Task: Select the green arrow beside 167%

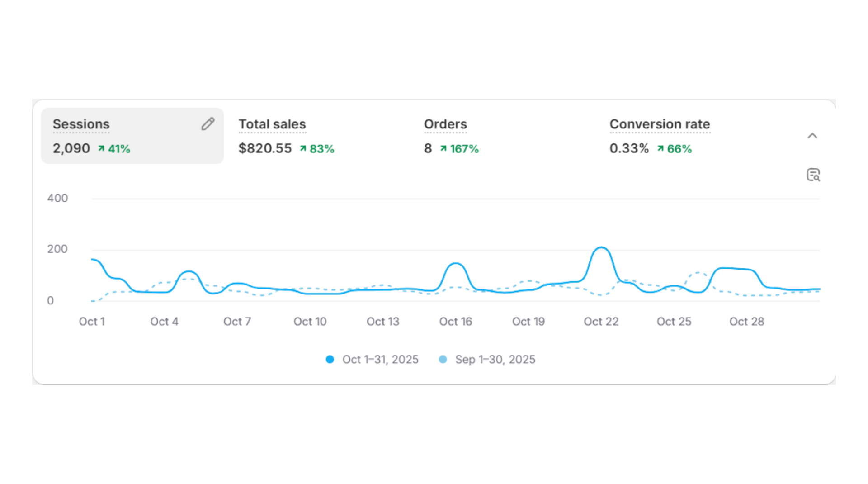Action: (443, 148)
